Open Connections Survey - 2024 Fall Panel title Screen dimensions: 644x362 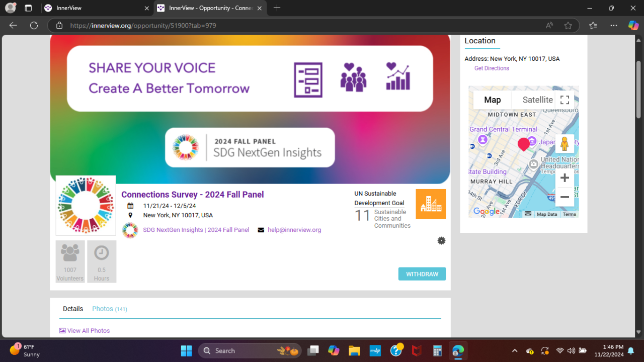click(x=193, y=195)
